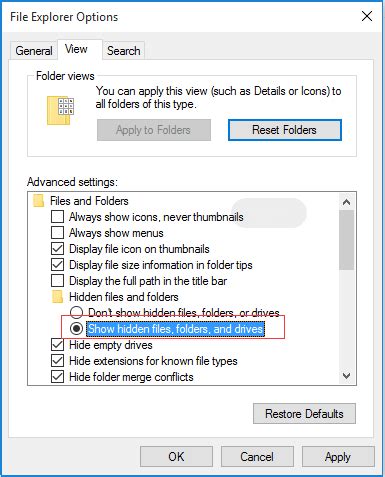The height and width of the screenshot is (477, 385).
Task: Click the Reset Folders button
Action: (285, 130)
